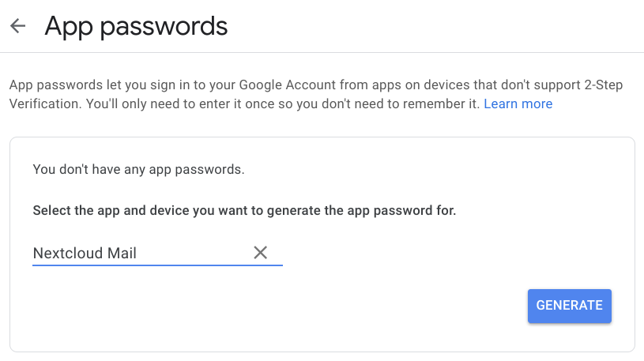Open the Learn more link

(518, 104)
